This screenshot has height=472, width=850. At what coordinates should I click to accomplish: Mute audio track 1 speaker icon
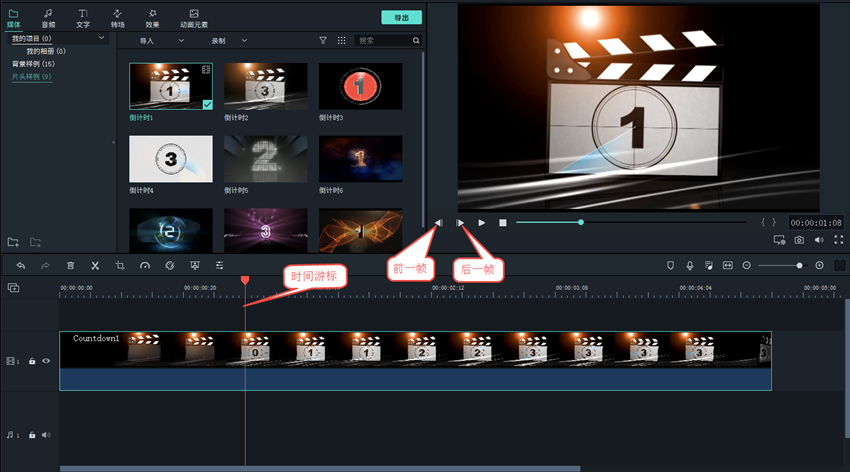(x=46, y=435)
